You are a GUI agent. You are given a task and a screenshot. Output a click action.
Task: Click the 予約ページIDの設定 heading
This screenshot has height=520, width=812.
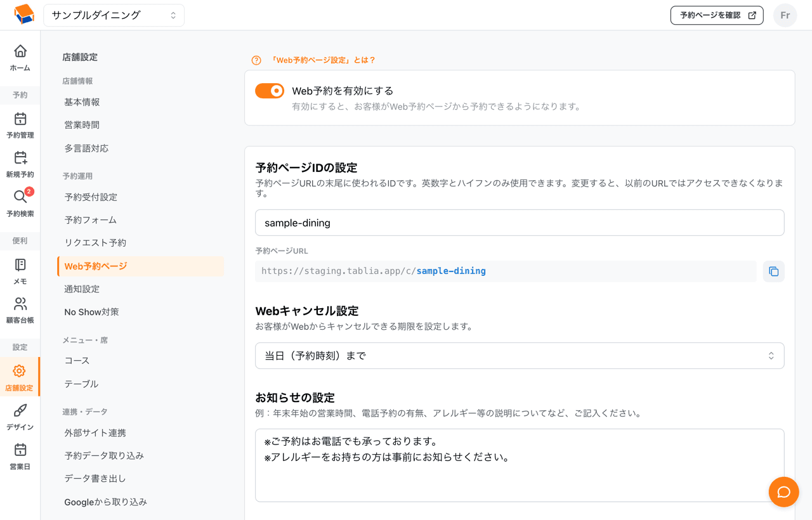coord(306,168)
